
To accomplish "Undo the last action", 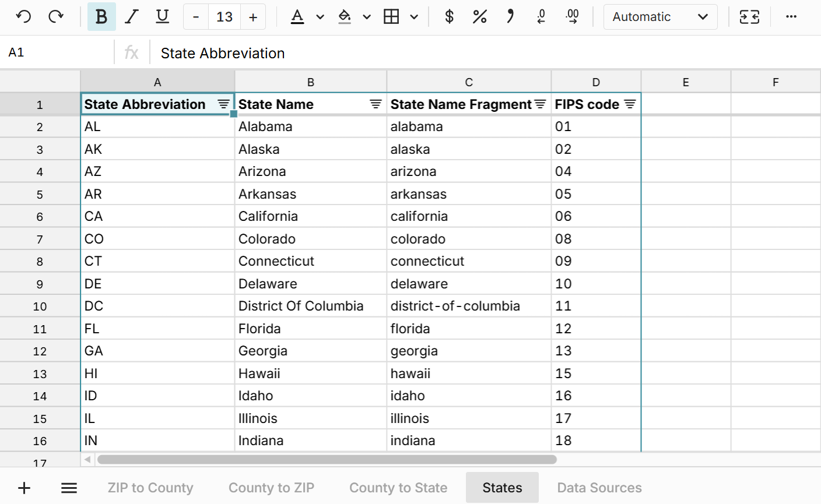I will [23, 16].
